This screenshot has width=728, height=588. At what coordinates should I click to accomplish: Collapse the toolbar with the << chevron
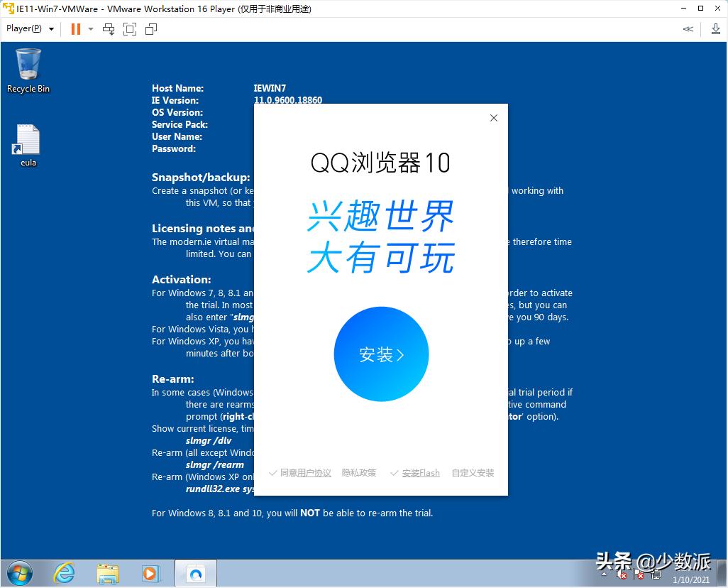coord(687,29)
